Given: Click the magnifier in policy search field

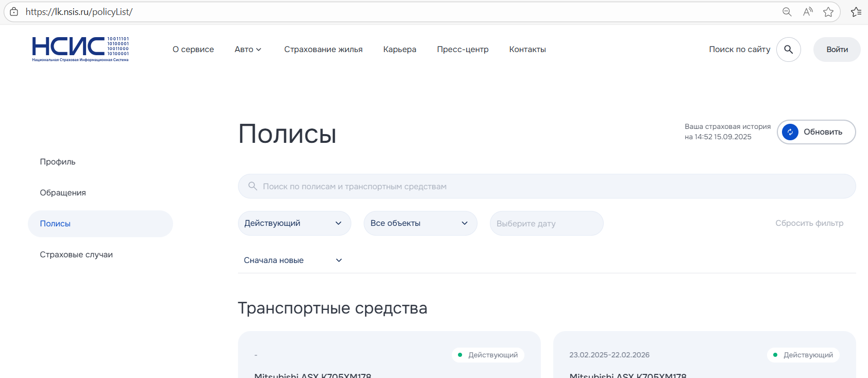Looking at the screenshot, I should pos(252,186).
